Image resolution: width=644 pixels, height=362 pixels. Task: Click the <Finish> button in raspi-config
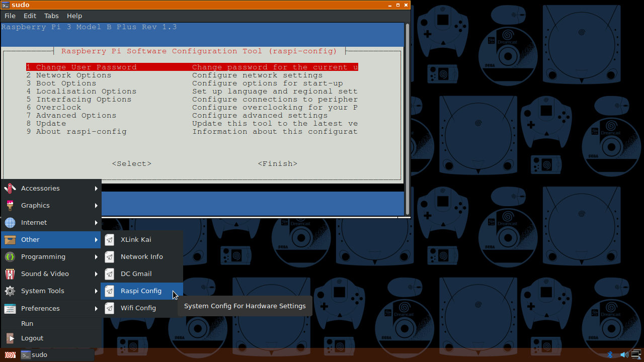point(278,164)
